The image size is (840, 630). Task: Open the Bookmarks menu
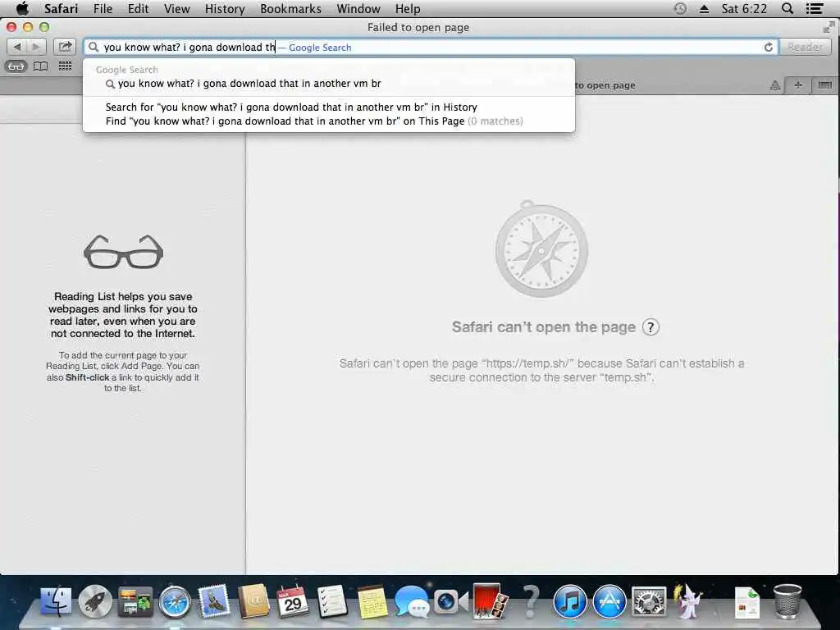[291, 9]
